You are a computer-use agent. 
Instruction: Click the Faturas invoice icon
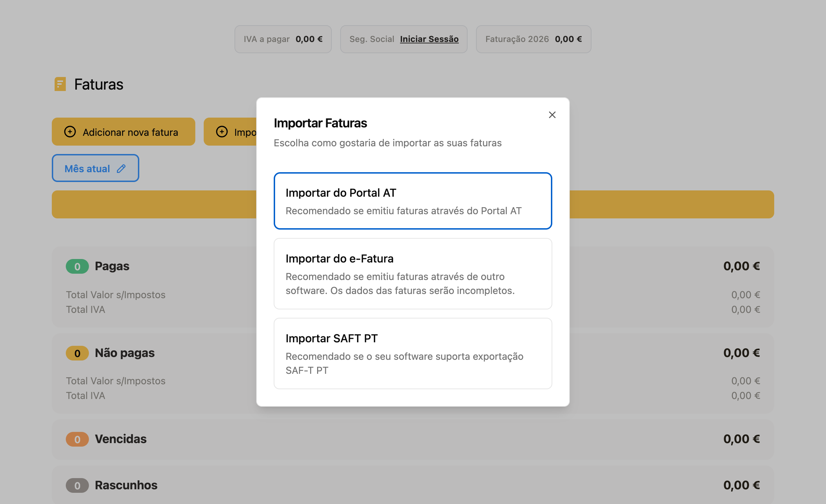(60, 84)
